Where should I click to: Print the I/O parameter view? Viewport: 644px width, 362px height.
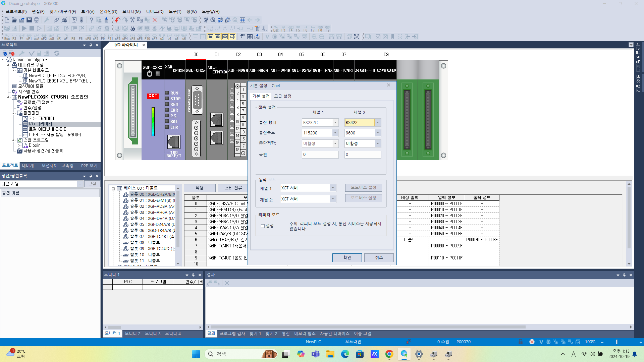click(x=37, y=20)
